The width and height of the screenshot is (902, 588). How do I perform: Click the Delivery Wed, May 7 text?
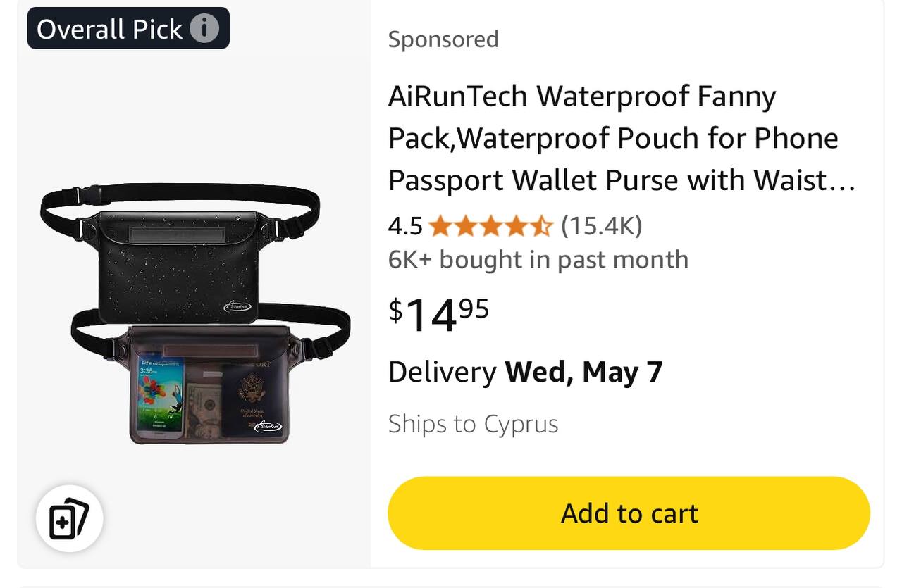(x=525, y=372)
